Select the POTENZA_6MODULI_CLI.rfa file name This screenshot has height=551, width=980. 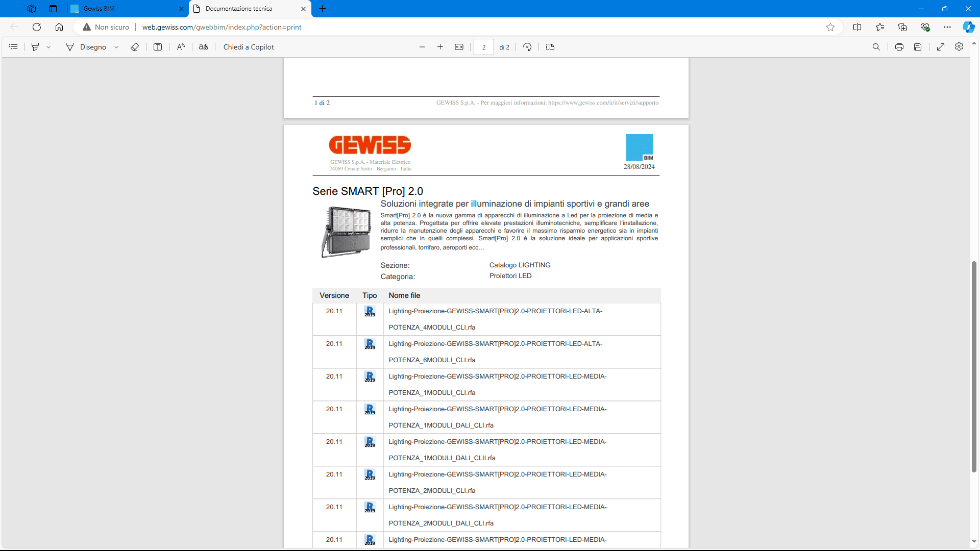[432, 360]
